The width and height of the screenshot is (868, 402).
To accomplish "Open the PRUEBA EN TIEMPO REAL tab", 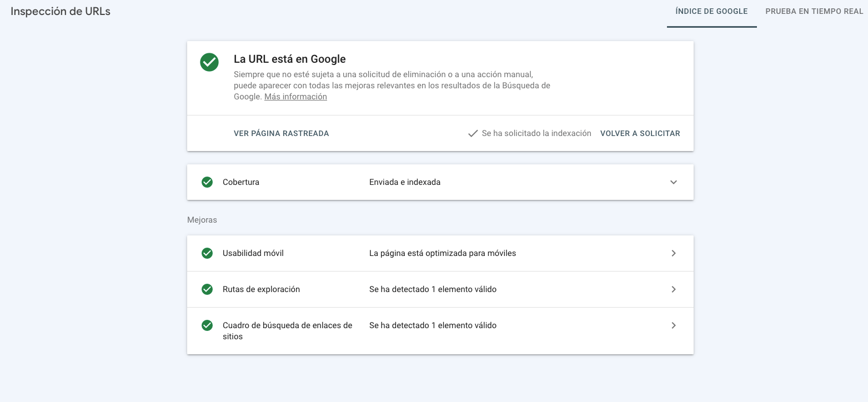I will [x=814, y=11].
